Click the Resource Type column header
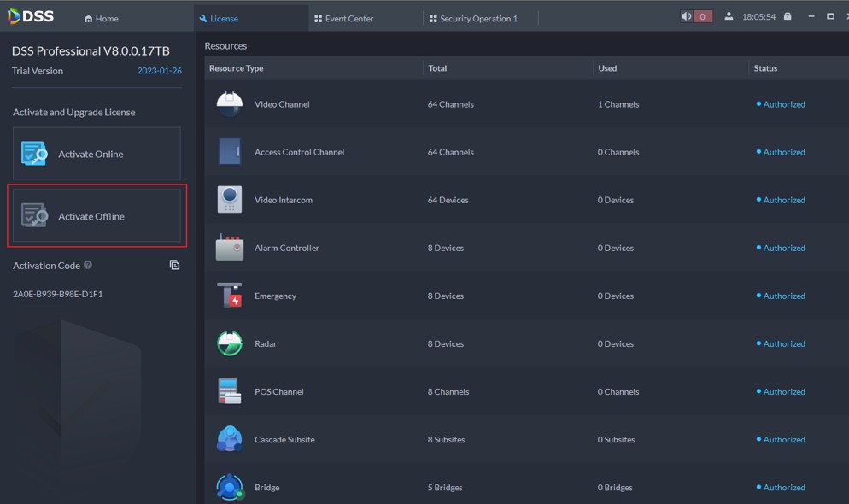 pyautogui.click(x=236, y=68)
